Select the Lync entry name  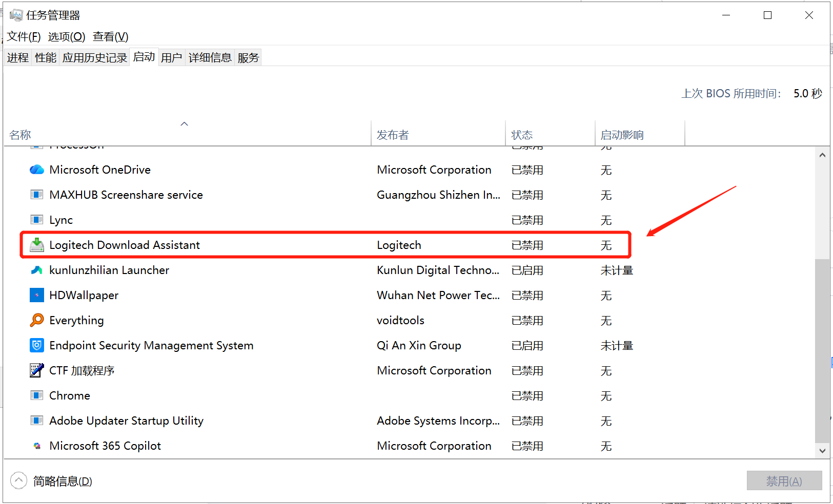coord(61,220)
